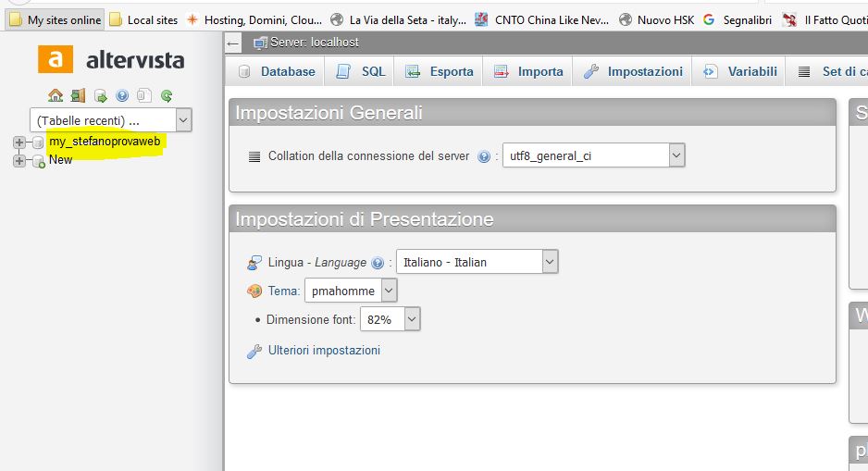This screenshot has height=471, width=868.
Task: Open the Tema pmahomme dropdown
Action: click(351, 291)
